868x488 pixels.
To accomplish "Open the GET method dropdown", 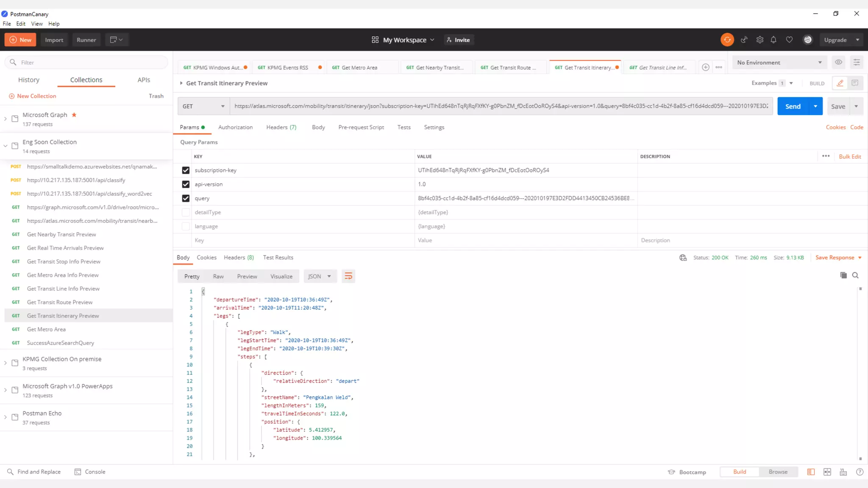I will (203, 106).
